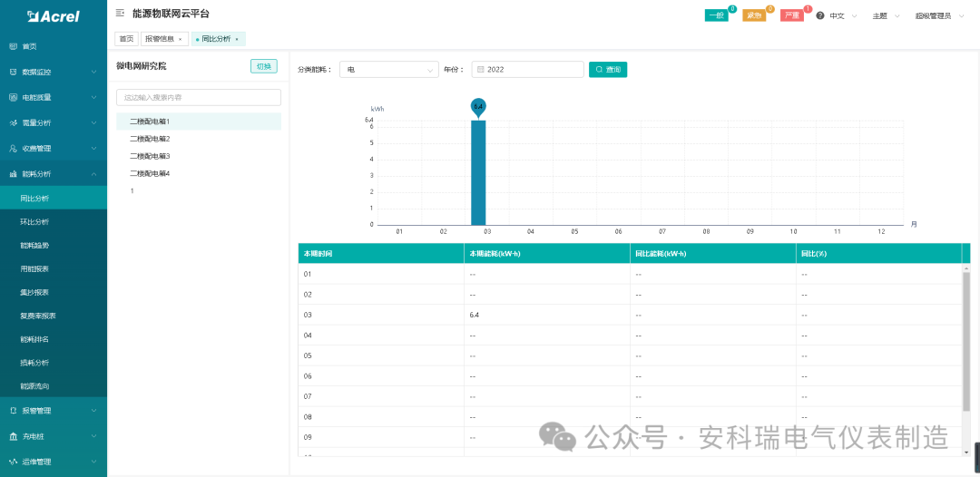Close the 报警信息 tab
Screen dimensions: 980x477
tap(180, 39)
